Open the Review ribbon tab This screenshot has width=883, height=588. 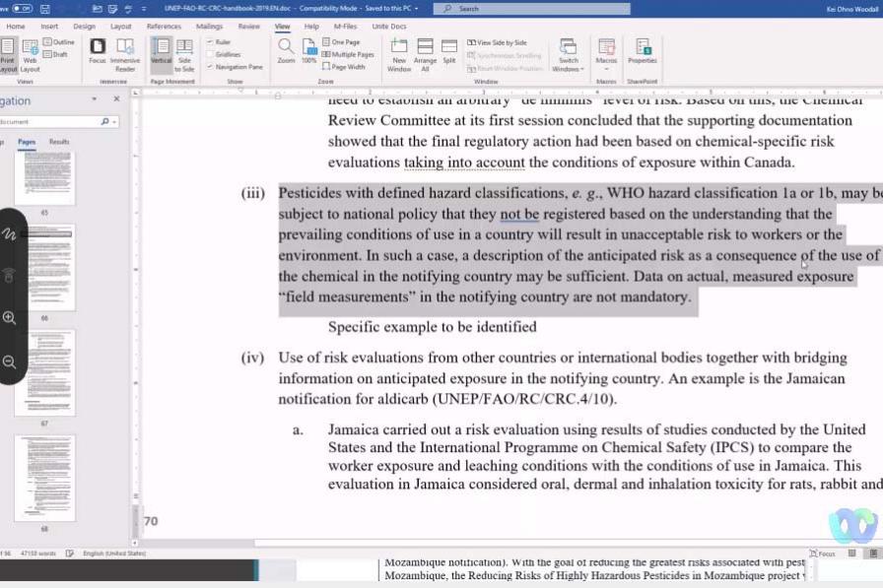click(249, 27)
